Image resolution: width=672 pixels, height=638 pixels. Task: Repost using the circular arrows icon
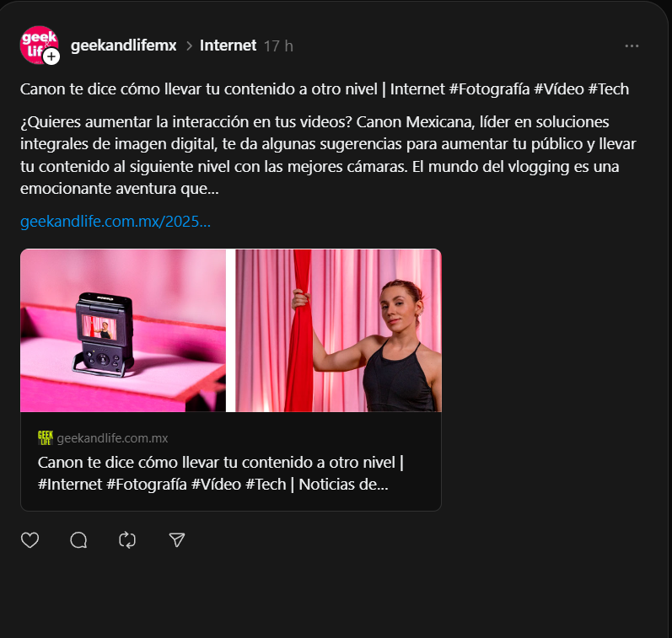pyautogui.click(x=127, y=540)
